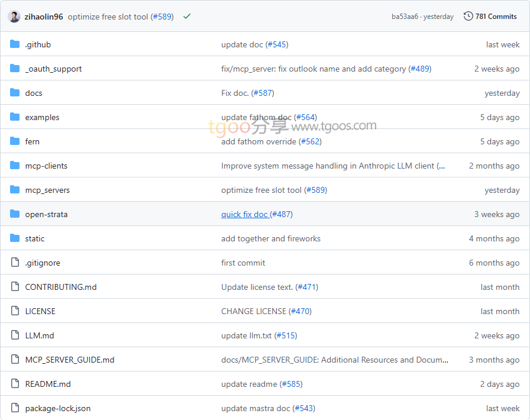Screen dimensions: 530x420
Task: Open pull request #589 in header
Action: click(x=162, y=17)
